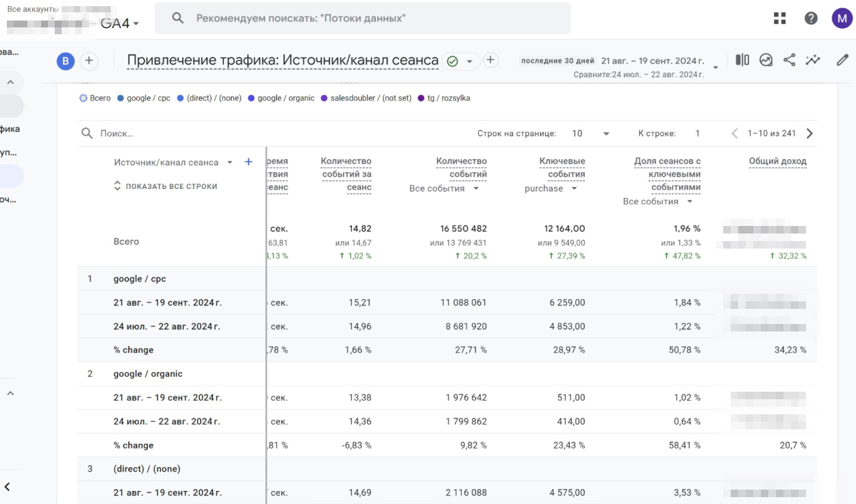Add secondary dimension with blue plus icon
Viewport: 856px width, 504px height.
[249, 162]
